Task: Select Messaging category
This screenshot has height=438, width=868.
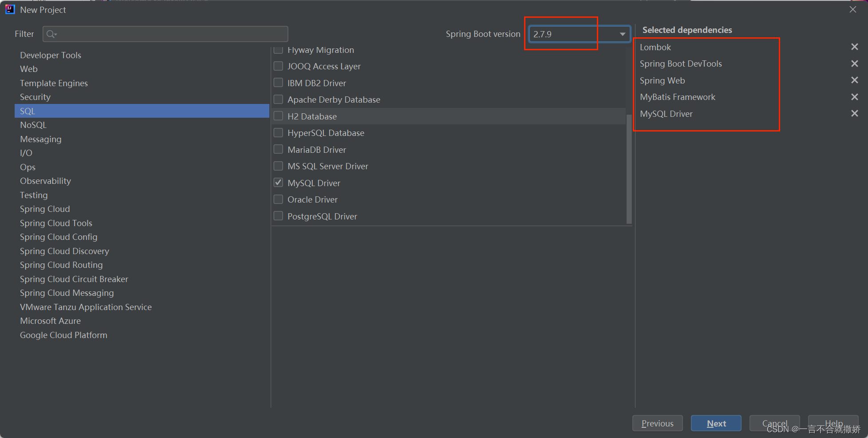Action: click(x=142, y=139)
